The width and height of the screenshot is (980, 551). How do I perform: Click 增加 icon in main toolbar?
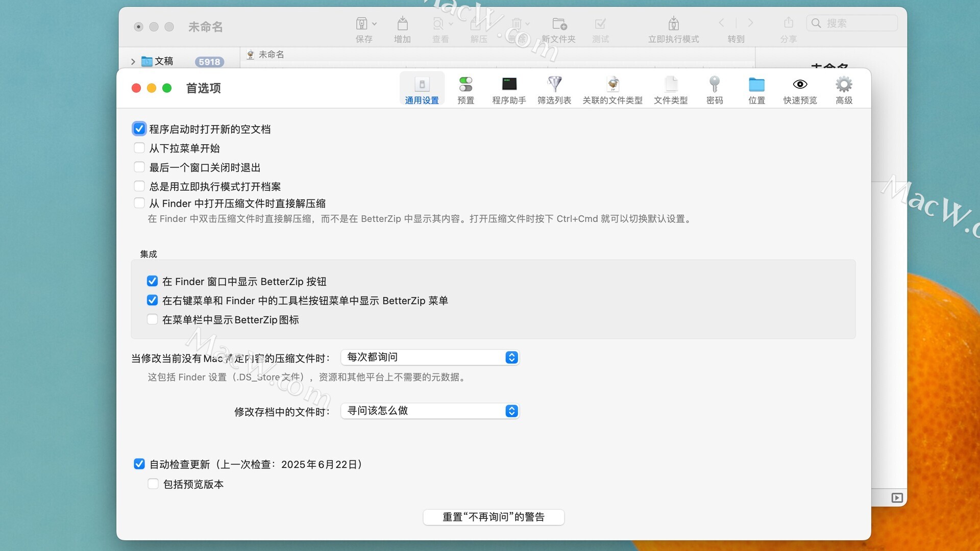pyautogui.click(x=402, y=23)
